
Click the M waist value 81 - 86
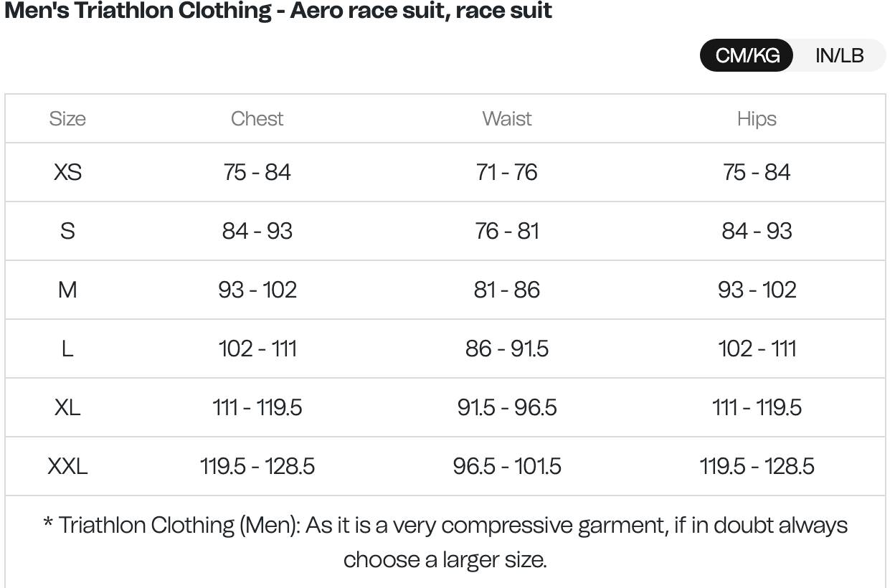click(507, 290)
